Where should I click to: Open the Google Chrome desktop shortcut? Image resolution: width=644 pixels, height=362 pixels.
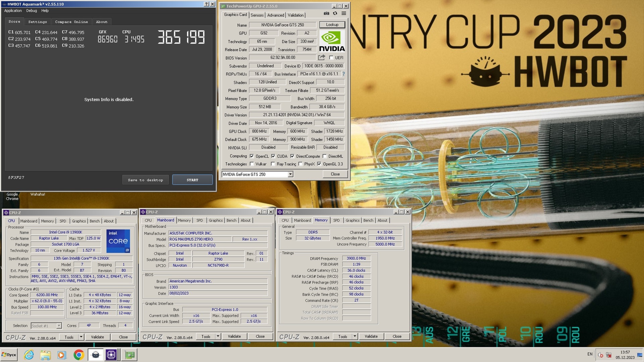[x=12, y=196]
